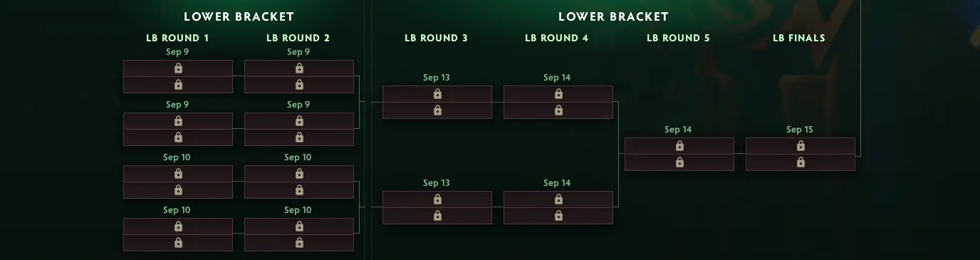Click top lock icon in LB Finals match
Image resolution: width=980 pixels, height=260 pixels.
coord(801,146)
